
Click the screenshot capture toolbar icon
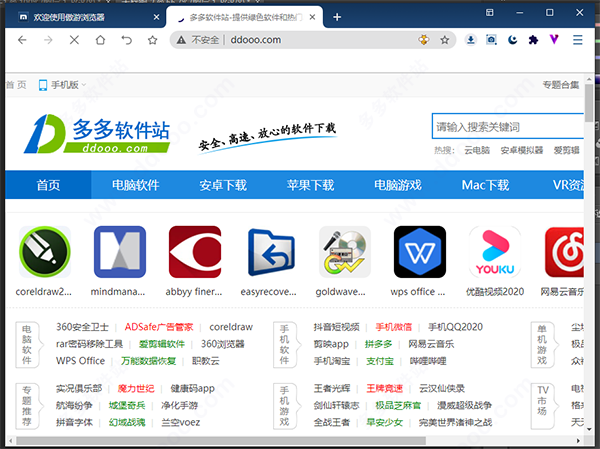point(491,40)
